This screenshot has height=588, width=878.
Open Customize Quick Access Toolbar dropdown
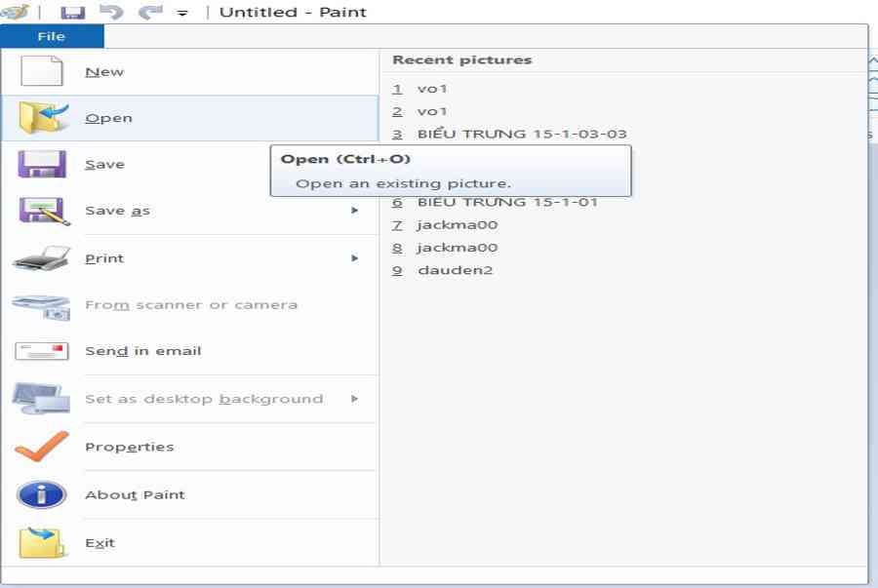pos(182,14)
